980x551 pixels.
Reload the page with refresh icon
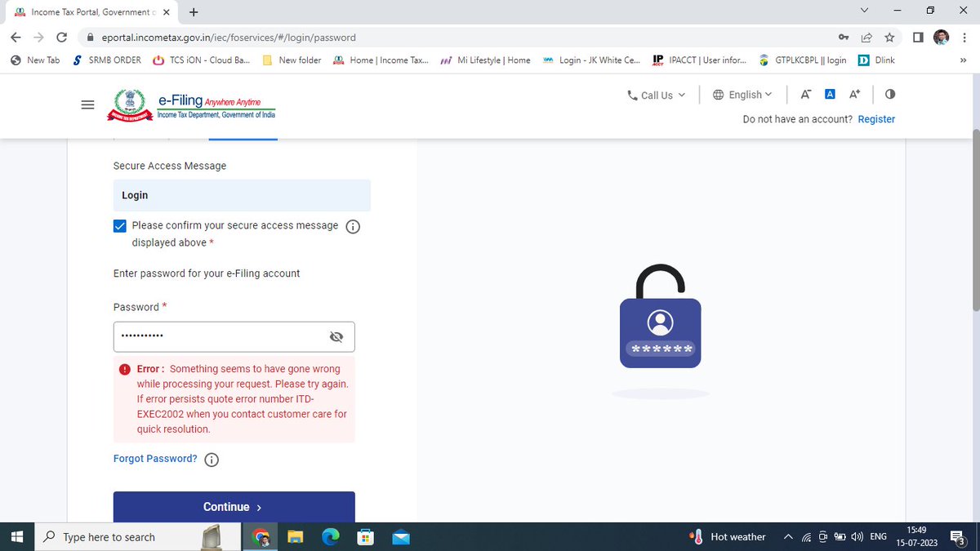pos(61,38)
